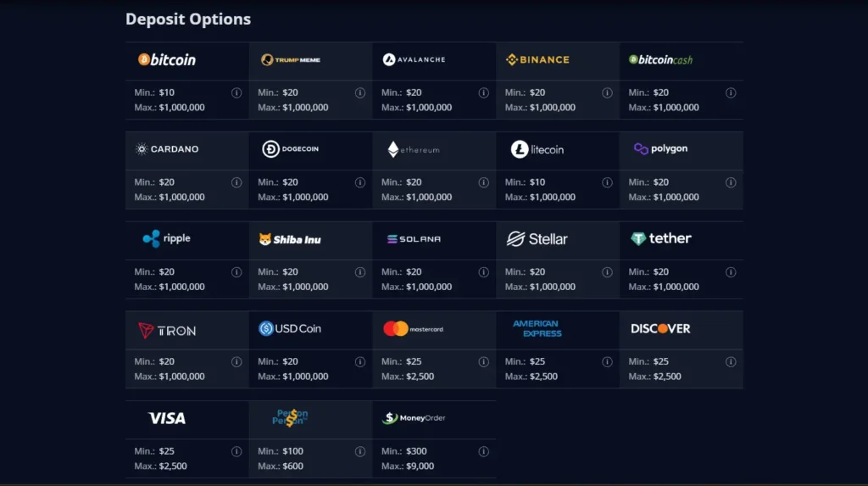Open info icon for Litecoin limits

(x=607, y=182)
